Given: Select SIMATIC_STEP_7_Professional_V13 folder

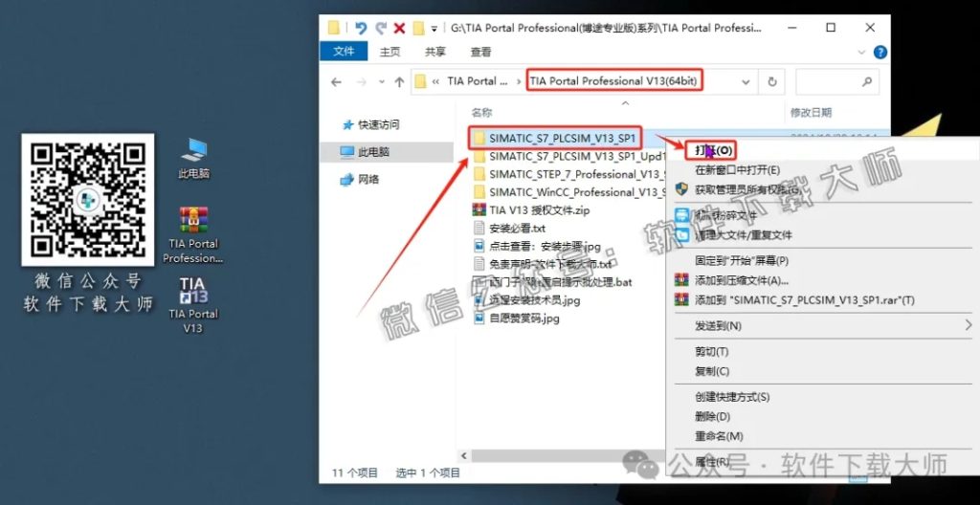Looking at the screenshot, I should 569,174.
